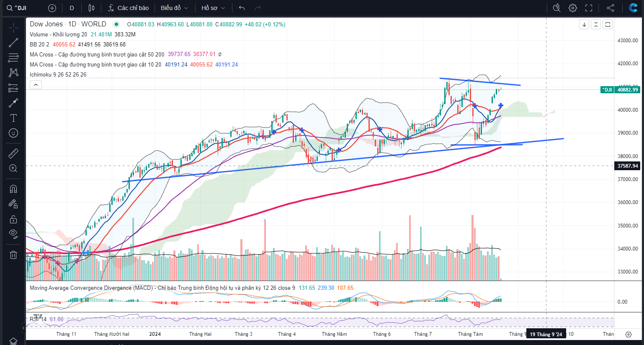Choose the XABCD pattern drawing tool

pos(13,72)
